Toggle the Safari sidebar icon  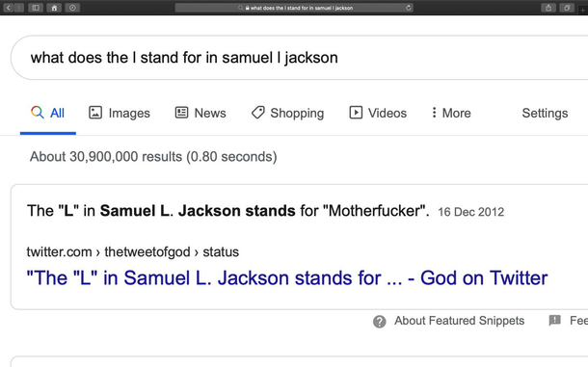[x=36, y=8]
